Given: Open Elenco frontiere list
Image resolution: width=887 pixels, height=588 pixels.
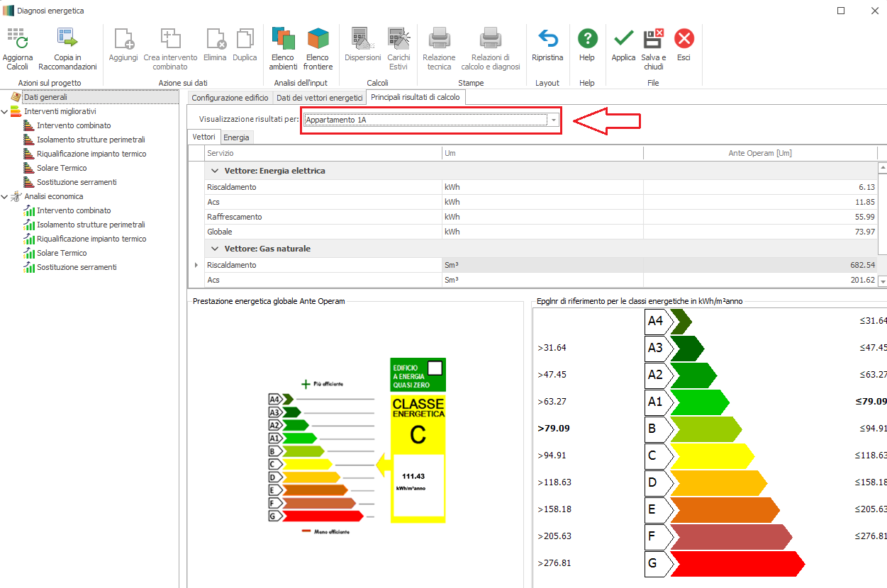Looking at the screenshot, I should [x=318, y=39].
